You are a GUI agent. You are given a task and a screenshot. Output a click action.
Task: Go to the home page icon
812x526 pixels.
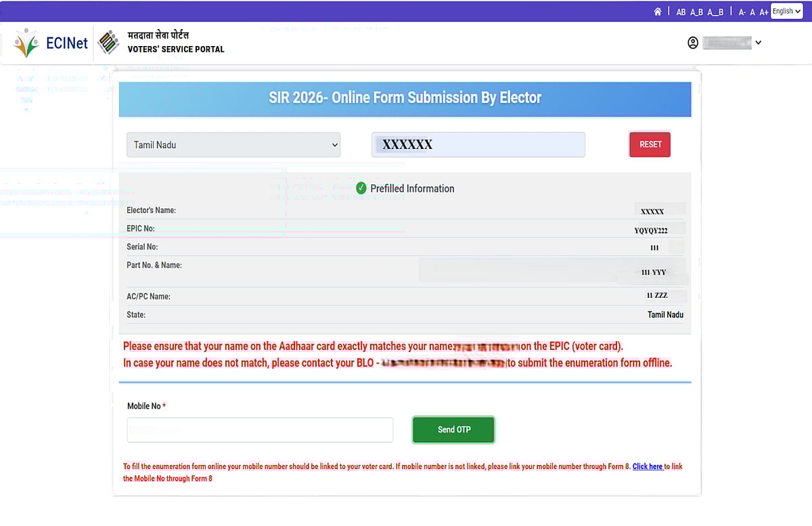[657, 12]
